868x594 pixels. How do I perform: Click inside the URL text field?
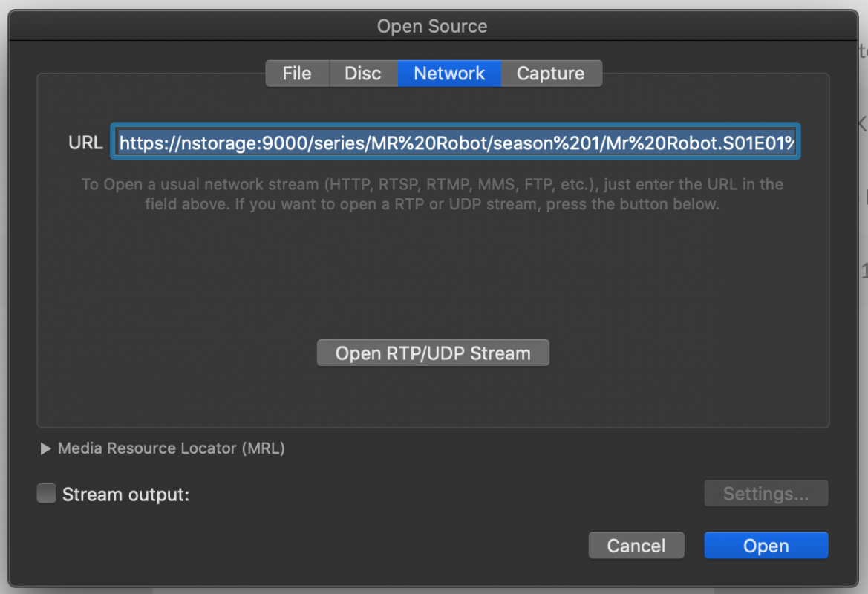click(x=455, y=142)
